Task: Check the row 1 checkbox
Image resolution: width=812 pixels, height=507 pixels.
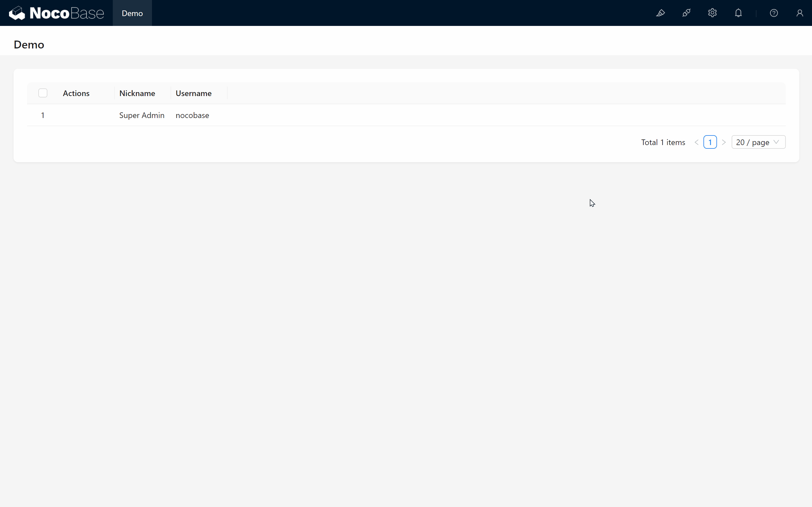Action: click(x=43, y=115)
